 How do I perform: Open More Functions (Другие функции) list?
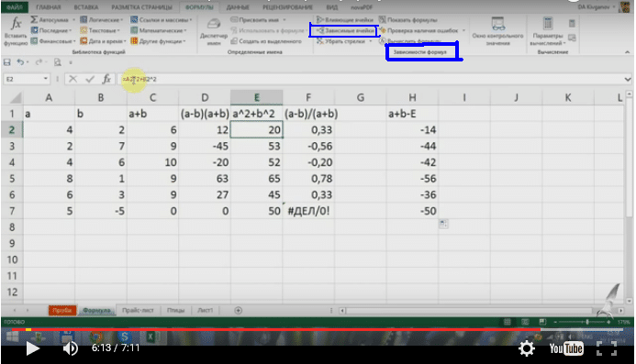coord(158,41)
